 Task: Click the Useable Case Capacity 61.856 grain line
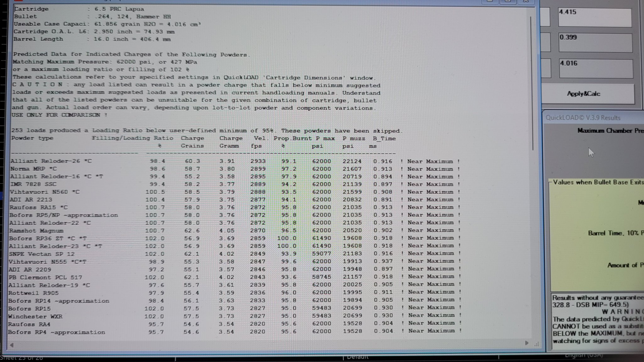pyautogui.click(x=107, y=24)
